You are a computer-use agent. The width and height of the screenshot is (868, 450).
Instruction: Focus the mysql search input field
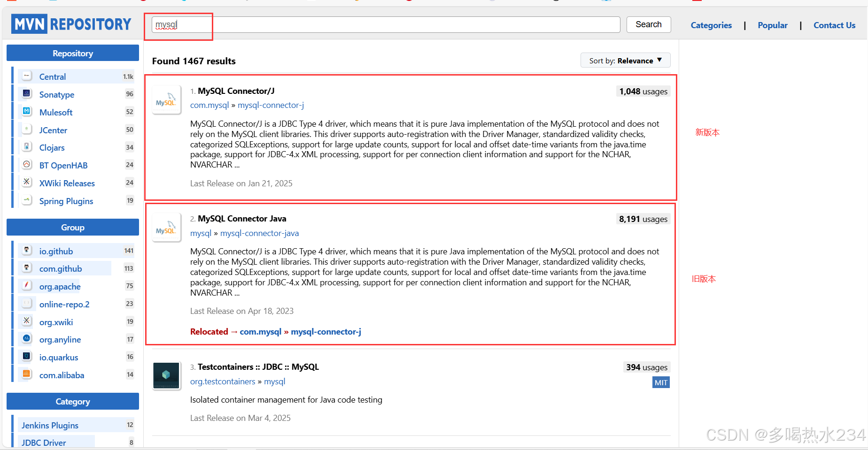click(x=386, y=24)
